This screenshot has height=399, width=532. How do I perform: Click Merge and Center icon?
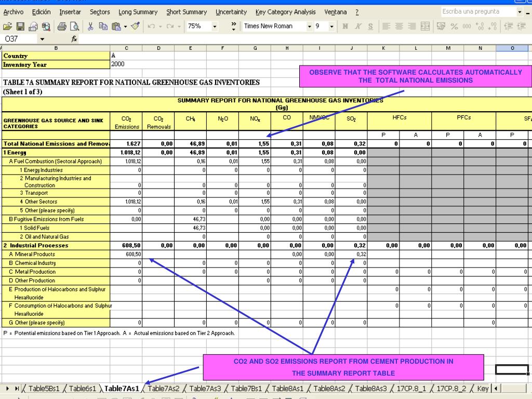coord(425,26)
